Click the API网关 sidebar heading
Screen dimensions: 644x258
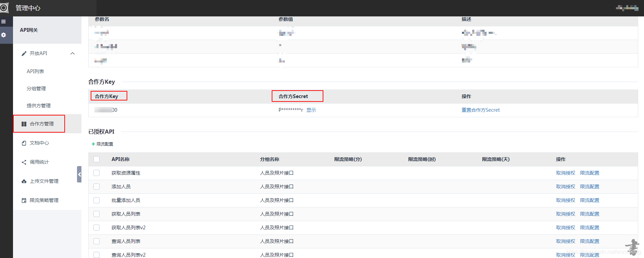(x=29, y=30)
